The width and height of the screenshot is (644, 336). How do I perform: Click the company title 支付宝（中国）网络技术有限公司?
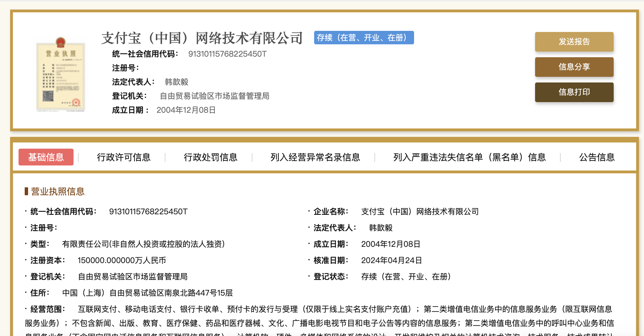tap(202, 38)
